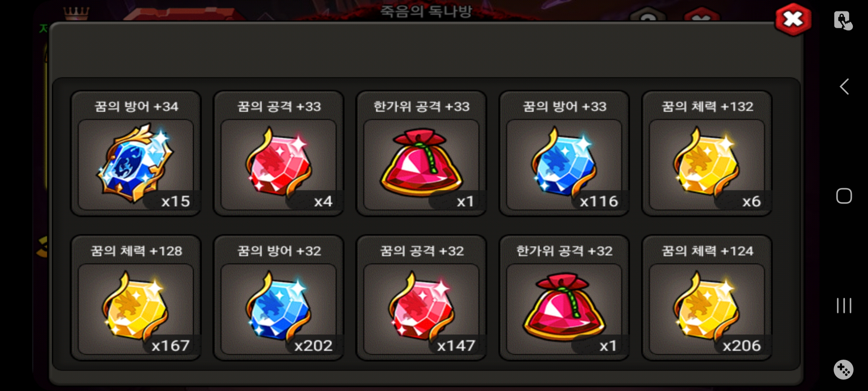868x391 pixels.
Task: Tap the Android home button
Action: pos(844,196)
